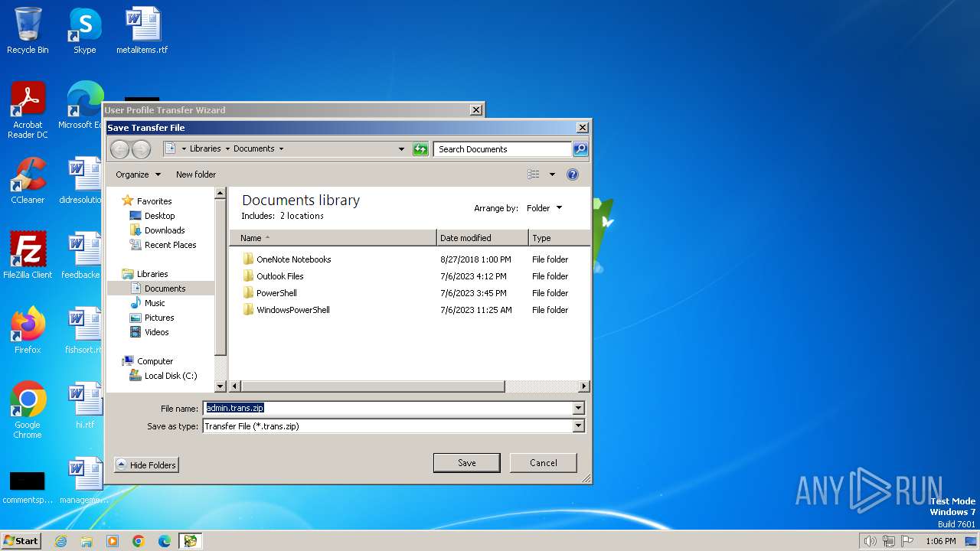
Task: Open Internet Explorer from taskbar
Action: point(60,541)
